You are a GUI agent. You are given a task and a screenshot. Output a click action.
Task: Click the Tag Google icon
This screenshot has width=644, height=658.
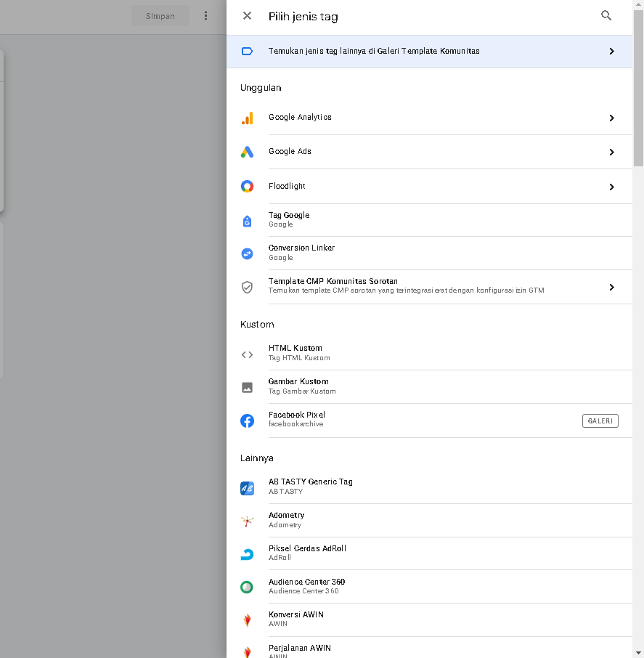click(x=247, y=221)
